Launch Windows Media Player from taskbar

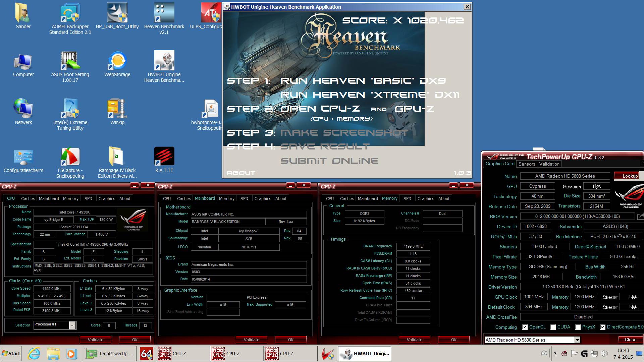(71, 354)
